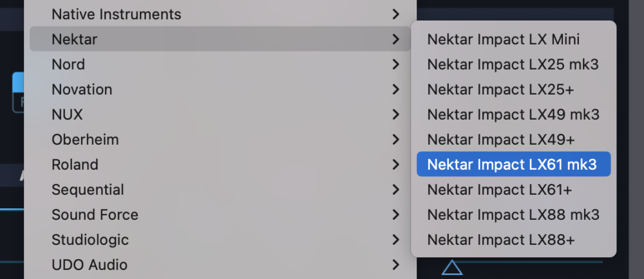Open the Studiologic submenu
The height and width of the screenshot is (279, 644).
(x=90, y=240)
